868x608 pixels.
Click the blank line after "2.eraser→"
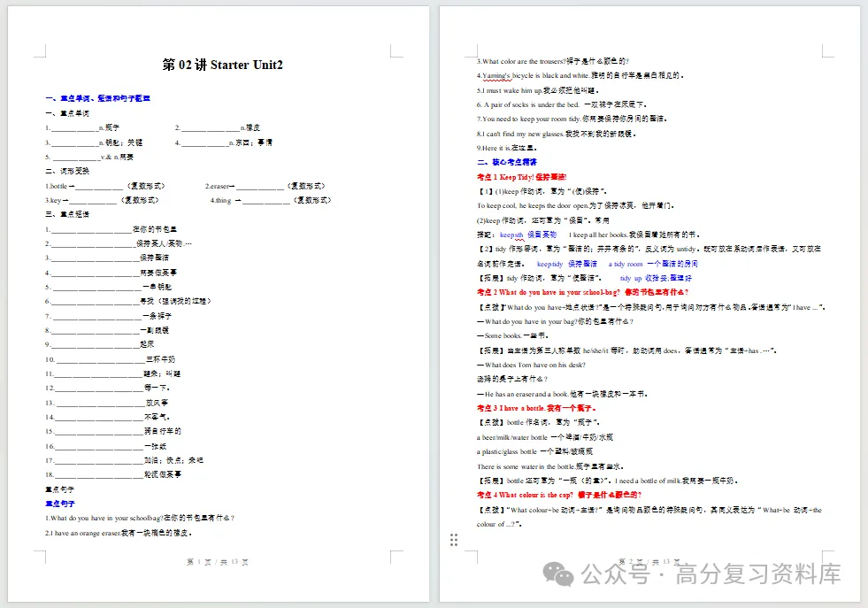click(x=259, y=187)
